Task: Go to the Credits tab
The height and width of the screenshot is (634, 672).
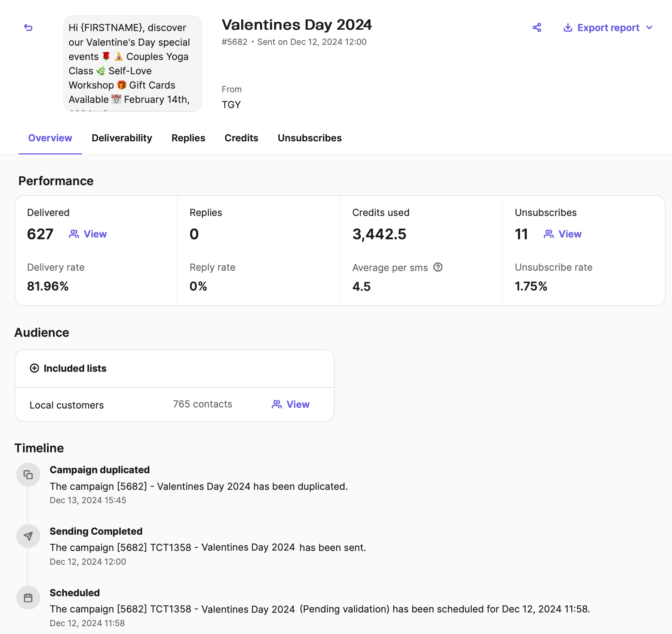Action: (x=241, y=138)
